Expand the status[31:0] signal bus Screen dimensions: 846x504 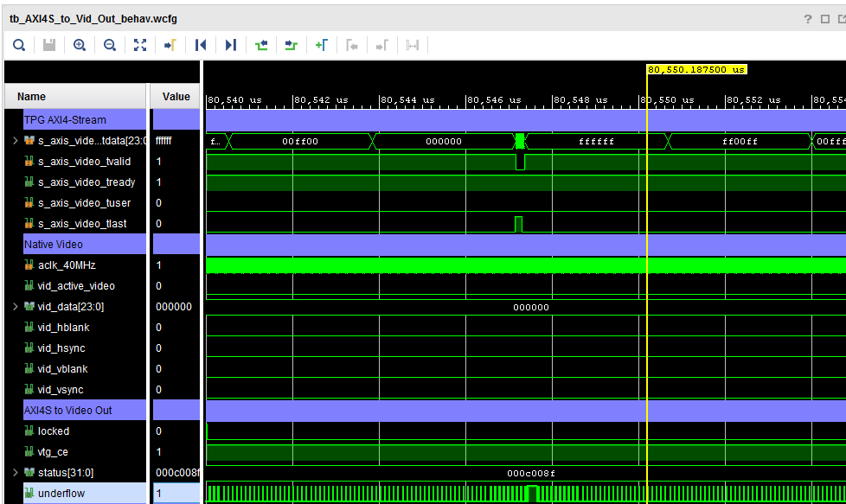coord(16,472)
